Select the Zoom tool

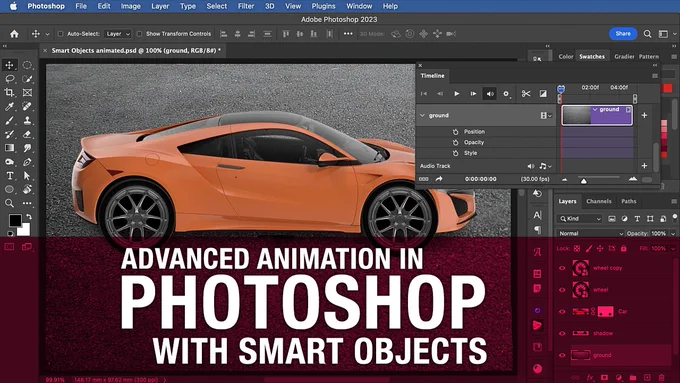(x=9, y=203)
